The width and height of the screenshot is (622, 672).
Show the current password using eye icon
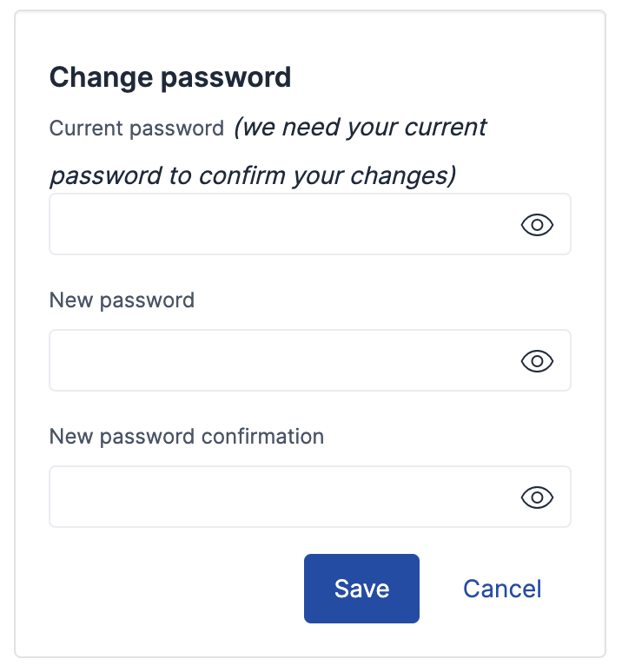coord(537,225)
